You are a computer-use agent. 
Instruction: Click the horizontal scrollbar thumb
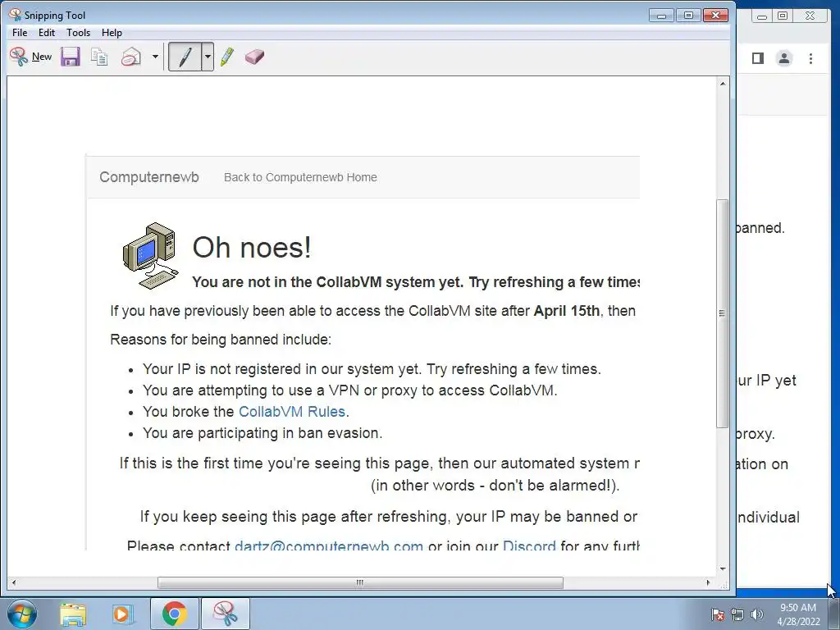coord(360,582)
